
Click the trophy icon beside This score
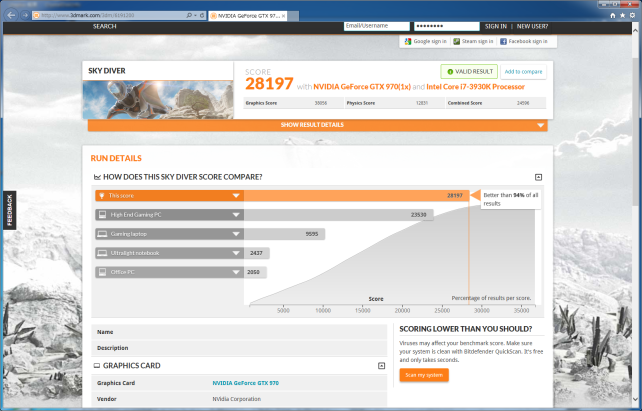pos(102,196)
